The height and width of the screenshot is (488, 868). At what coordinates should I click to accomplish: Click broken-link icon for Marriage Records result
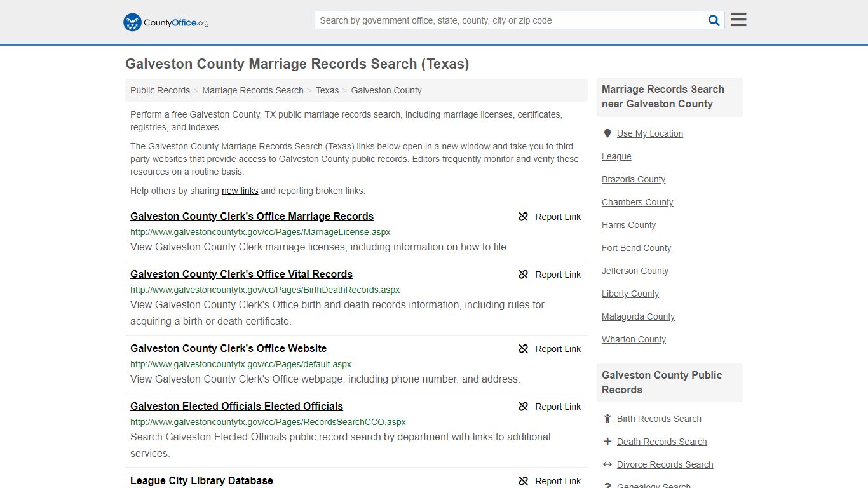[524, 217]
